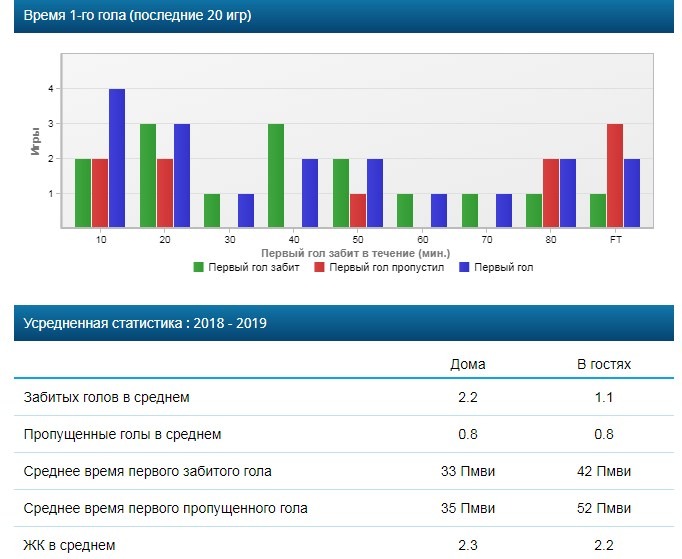Click the '52 Пмви' away value cell
The width and height of the screenshot is (682, 559).
pyautogui.click(x=604, y=508)
